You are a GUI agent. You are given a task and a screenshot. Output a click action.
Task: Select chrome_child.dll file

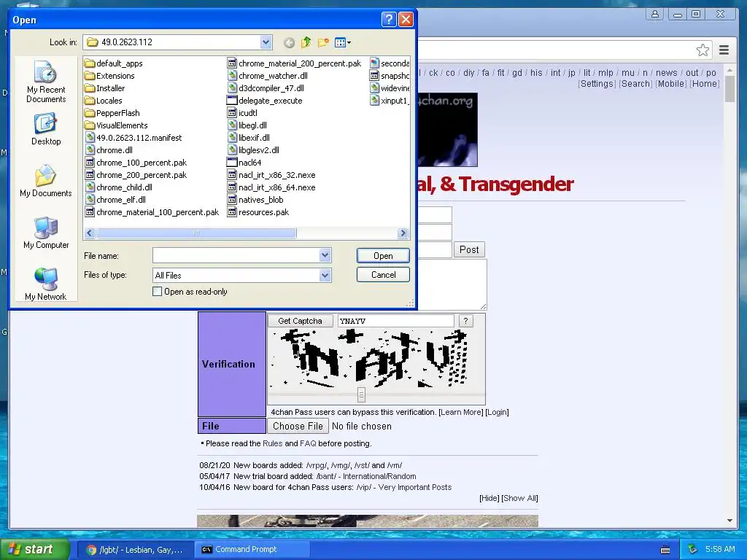[x=119, y=187]
